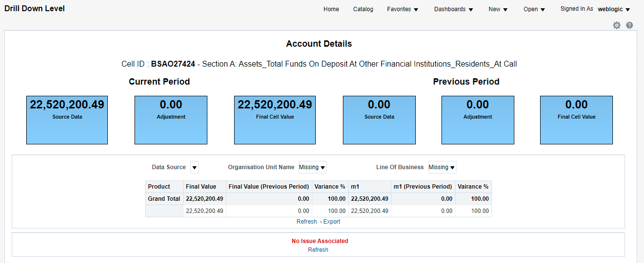The width and height of the screenshot is (644, 263).
Task: Open the help question mark icon
Action: pos(629,25)
